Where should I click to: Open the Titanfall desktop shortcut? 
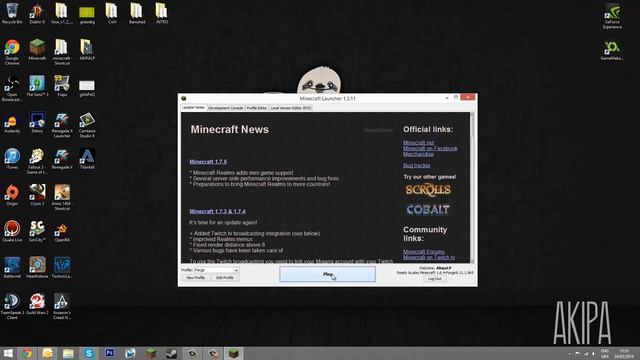point(87,159)
